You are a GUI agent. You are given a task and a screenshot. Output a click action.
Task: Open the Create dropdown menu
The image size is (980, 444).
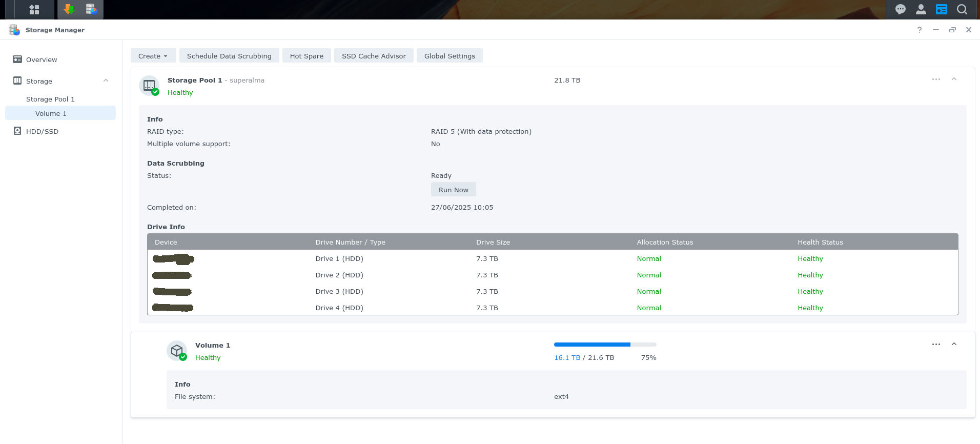(x=153, y=56)
